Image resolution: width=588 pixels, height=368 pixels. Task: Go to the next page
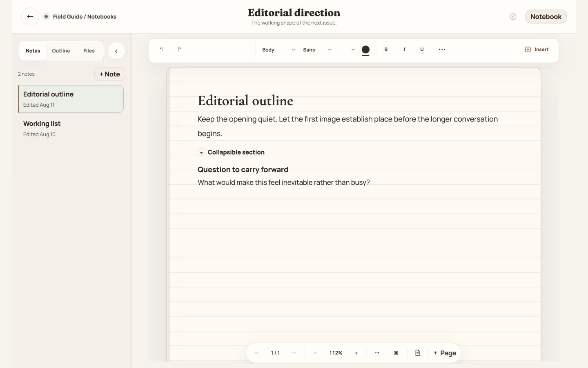click(294, 353)
